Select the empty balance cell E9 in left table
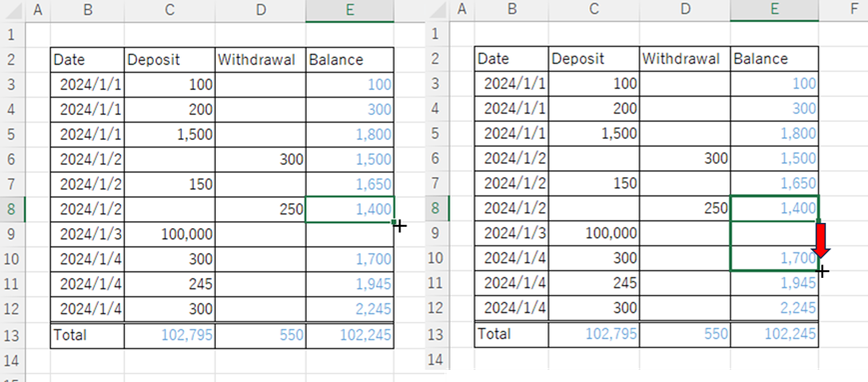This screenshot has width=868, height=382. point(350,235)
